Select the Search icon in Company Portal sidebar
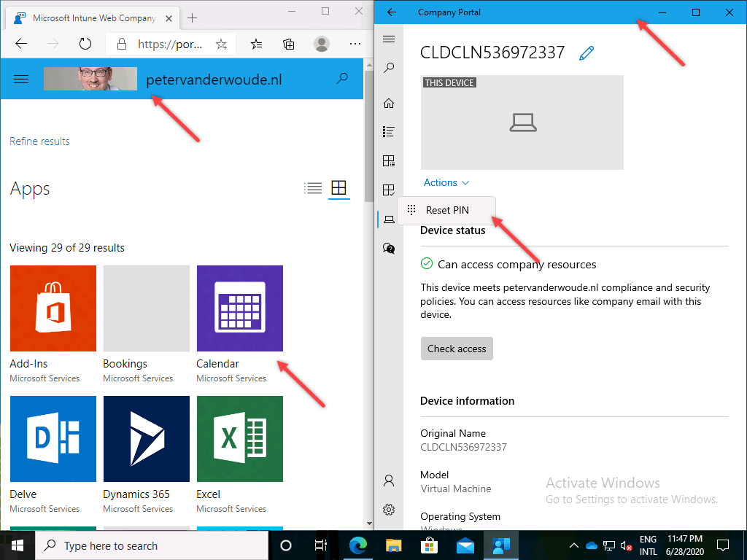The height and width of the screenshot is (560, 747). [x=389, y=68]
